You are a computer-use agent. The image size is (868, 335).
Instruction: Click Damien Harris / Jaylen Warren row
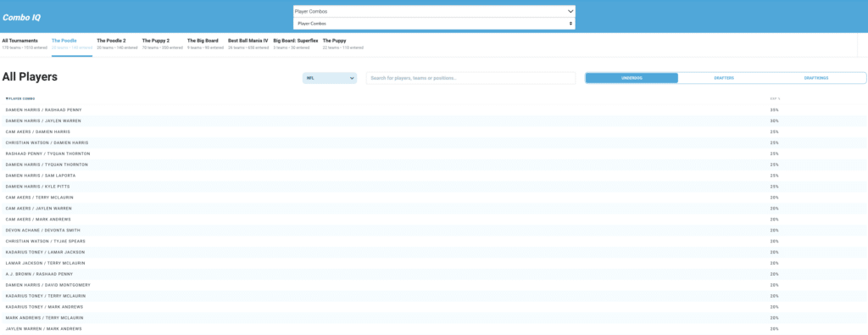click(434, 120)
